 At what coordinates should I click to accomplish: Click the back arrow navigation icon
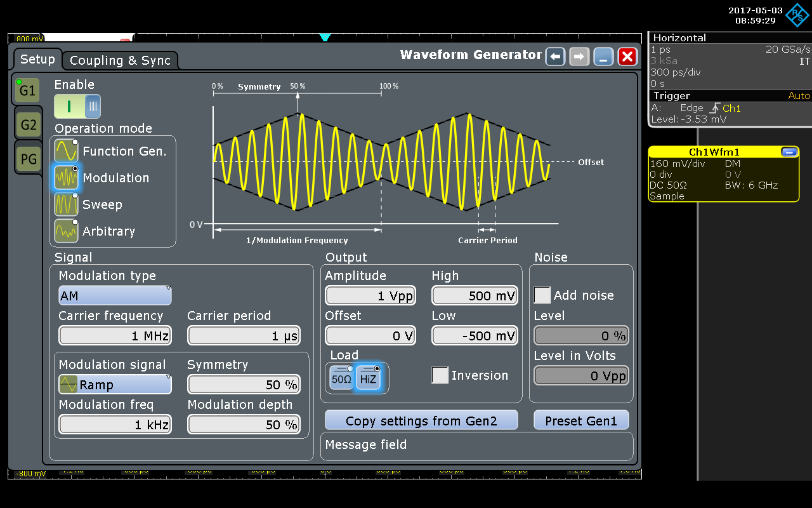tap(556, 57)
